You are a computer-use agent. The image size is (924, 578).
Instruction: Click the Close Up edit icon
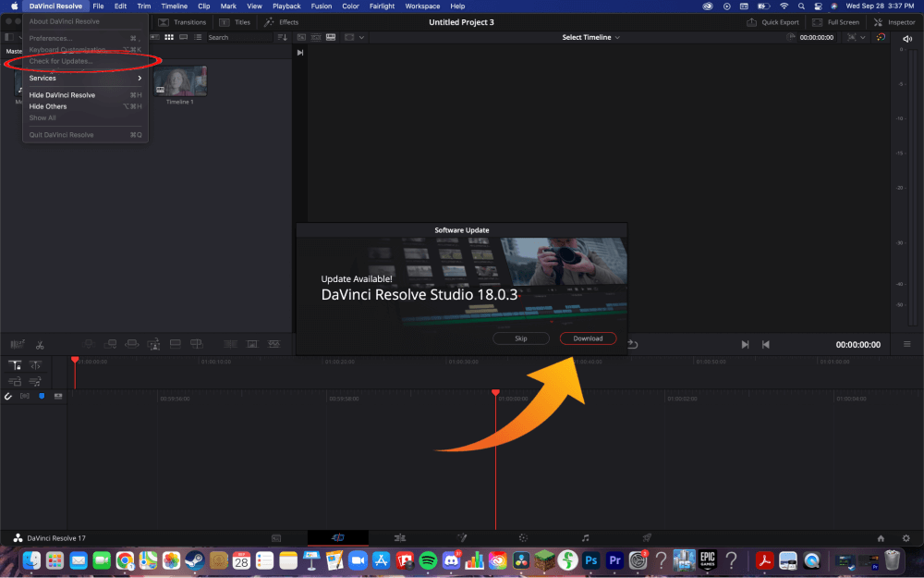153,344
